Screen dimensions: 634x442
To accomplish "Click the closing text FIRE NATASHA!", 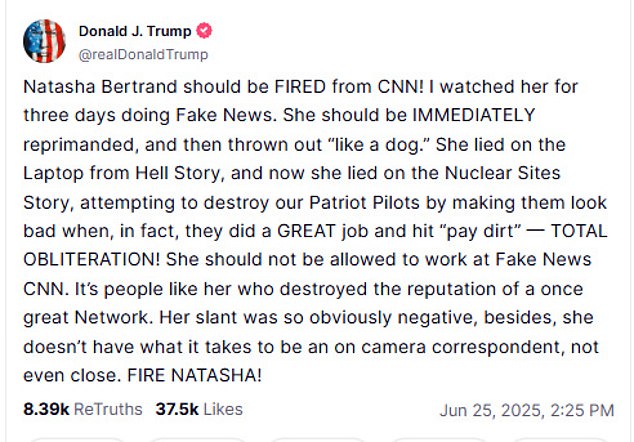I will coord(194,376).
